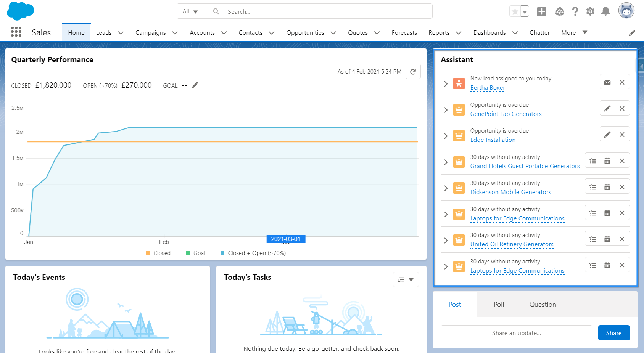Open the Contacts tab dropdown chevron

[272, 33]
